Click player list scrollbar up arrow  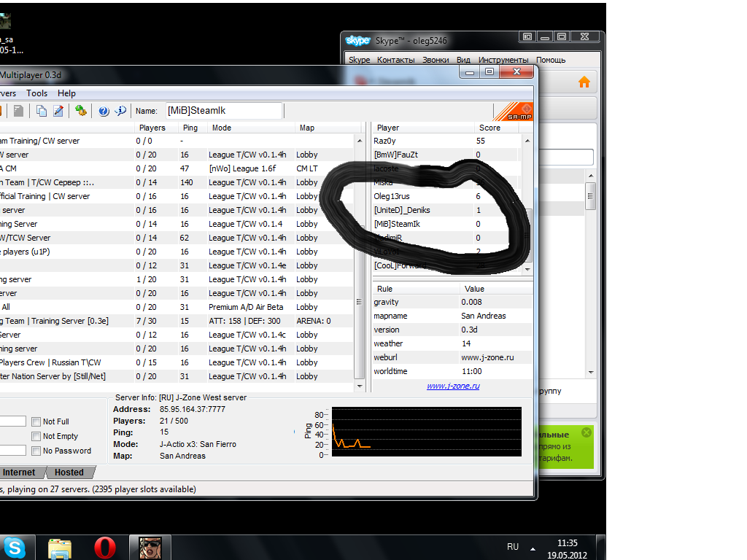point(527,141)
